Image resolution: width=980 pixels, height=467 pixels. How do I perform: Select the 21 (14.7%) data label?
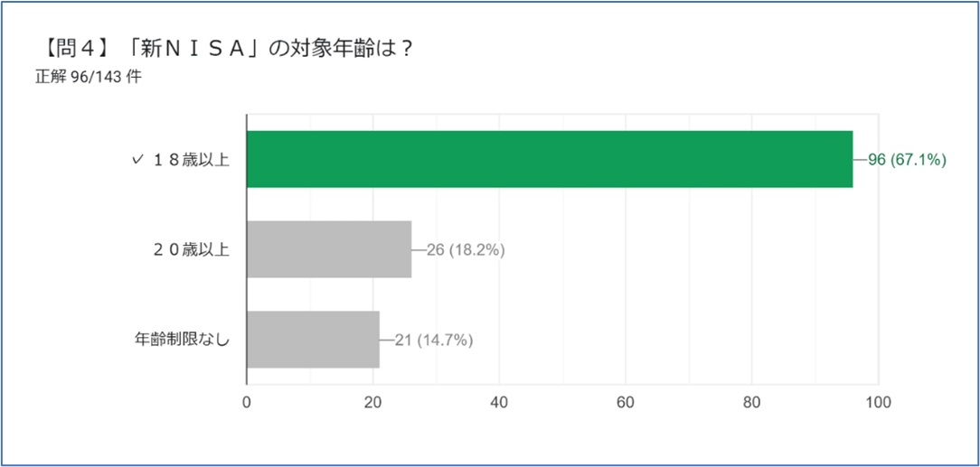coord(433,341)
